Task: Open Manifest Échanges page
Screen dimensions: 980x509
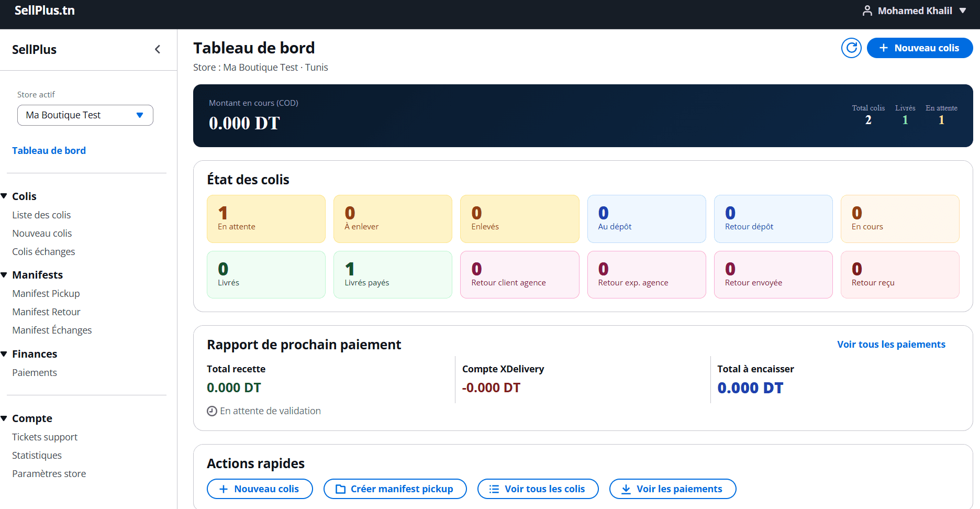Action: click(52, 330)
